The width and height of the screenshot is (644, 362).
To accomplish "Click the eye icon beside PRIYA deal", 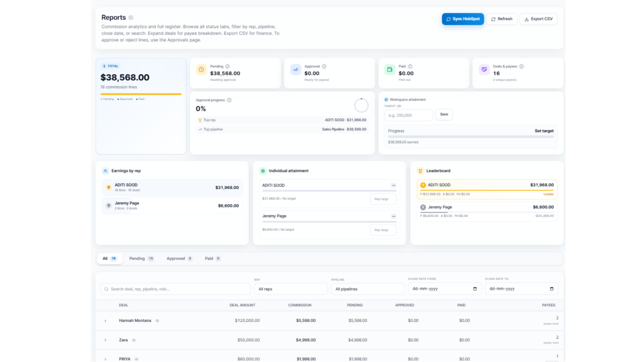I will (137, 359).
